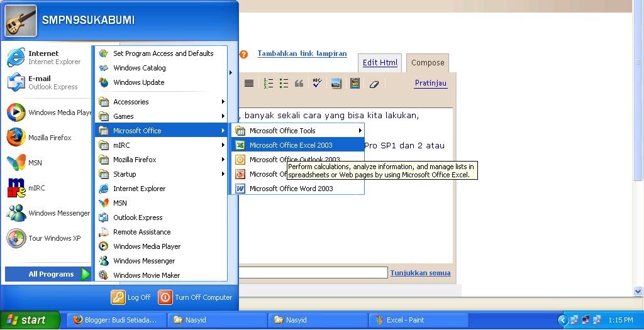Switch to first Nasyid taskbar folder
This screenshot has width=644, height=330.
pyautogui.click(x=217, y=320)
